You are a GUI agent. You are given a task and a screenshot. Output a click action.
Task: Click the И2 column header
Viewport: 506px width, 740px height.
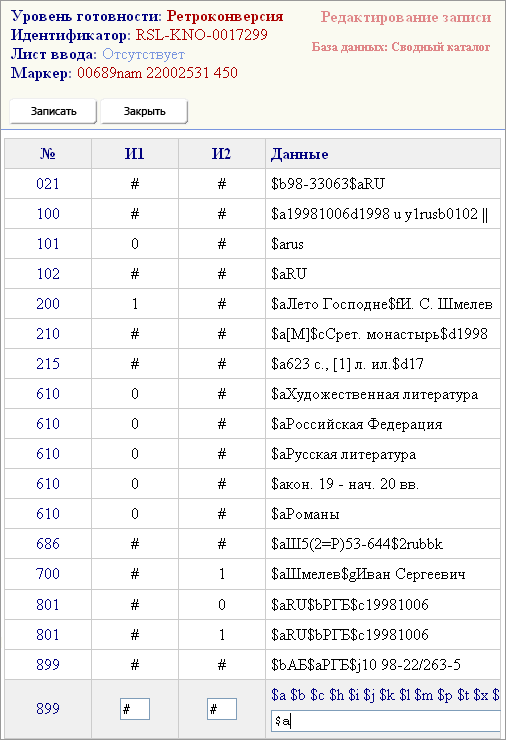pos(221,154)
